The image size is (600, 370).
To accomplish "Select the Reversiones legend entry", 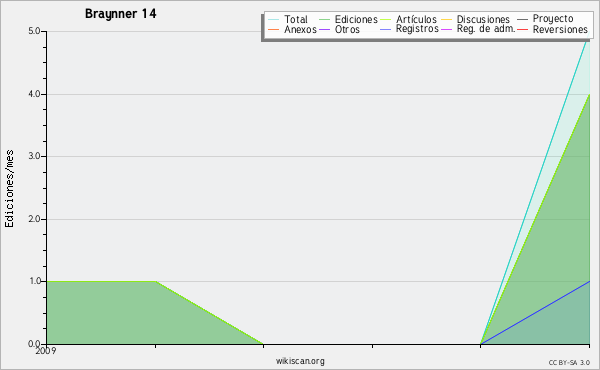I will coord(553,29).
